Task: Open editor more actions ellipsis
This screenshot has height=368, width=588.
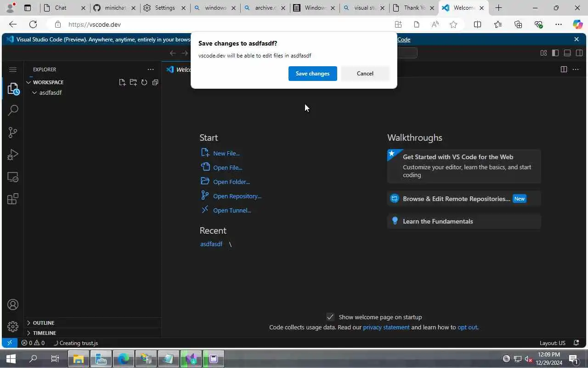Action: pos(576,69)
